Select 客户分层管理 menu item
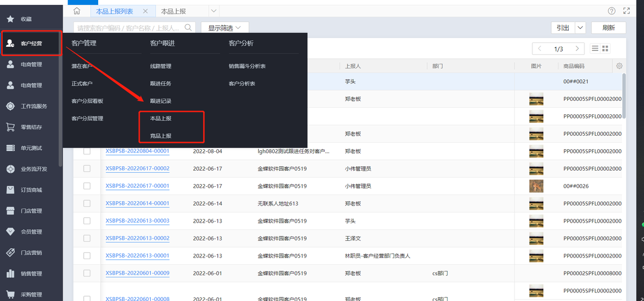This screenshot has height=301, width=644. click(87, 118)
